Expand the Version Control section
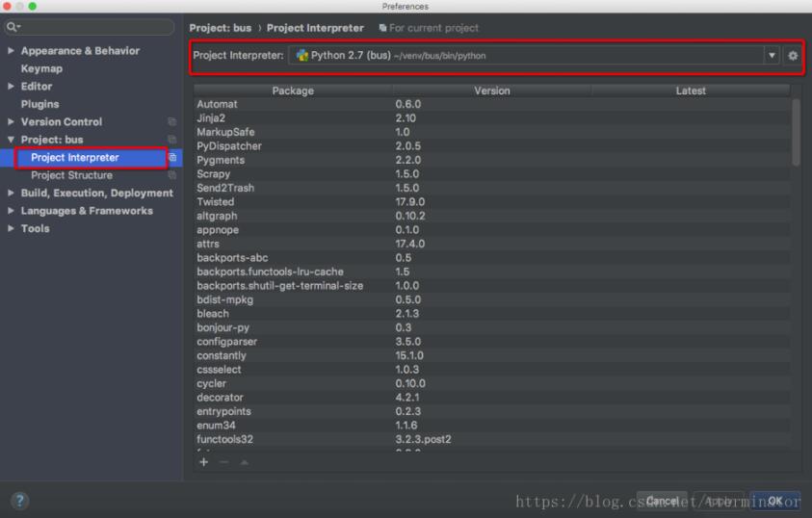 (x=11, y=121)
